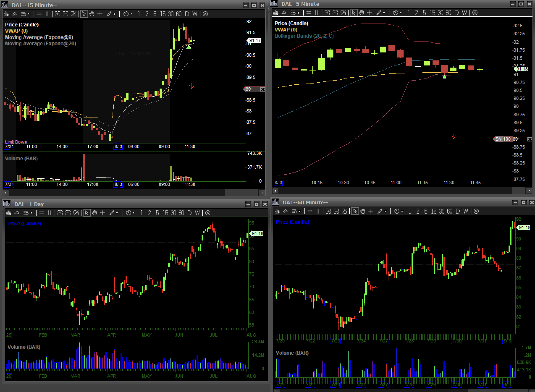This screenshot has height=392, width=535.
Task: Zoom out on the DAL 15 Minute chart
Action: (x=66, y=14)
